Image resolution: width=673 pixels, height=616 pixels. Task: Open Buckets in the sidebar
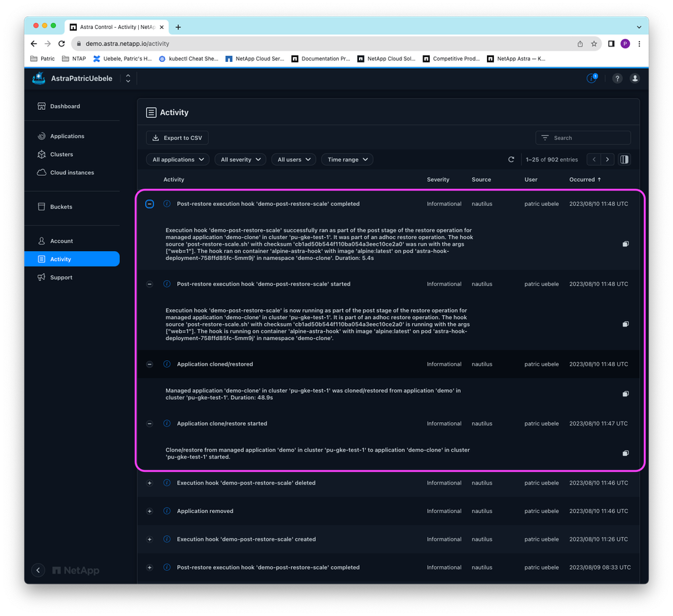pos(55,207)
